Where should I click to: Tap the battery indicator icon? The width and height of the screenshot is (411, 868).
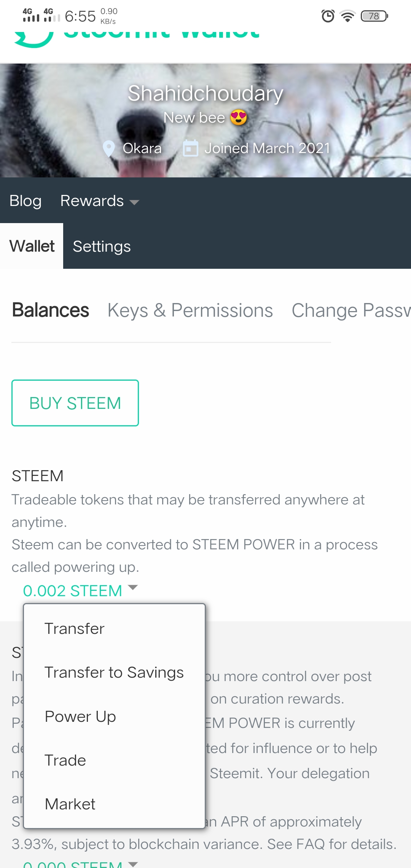[374, 16]
